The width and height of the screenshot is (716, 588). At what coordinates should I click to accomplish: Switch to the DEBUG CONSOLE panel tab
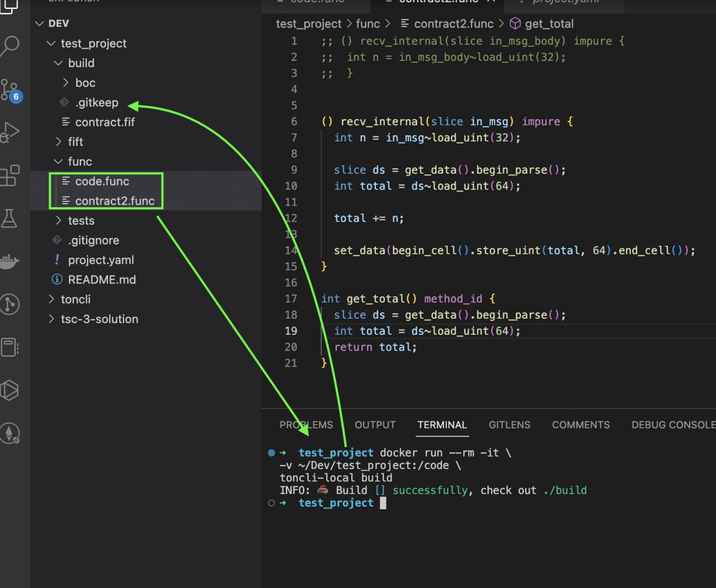coord(673,425)
